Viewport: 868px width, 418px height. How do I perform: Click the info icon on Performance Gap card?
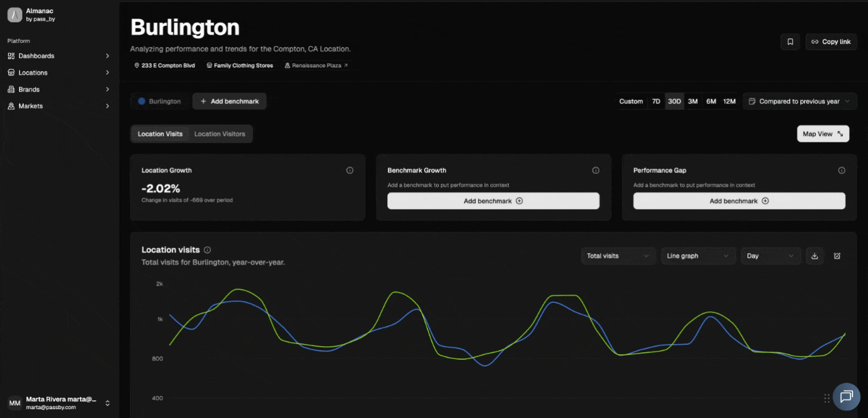tap(842, 170)
